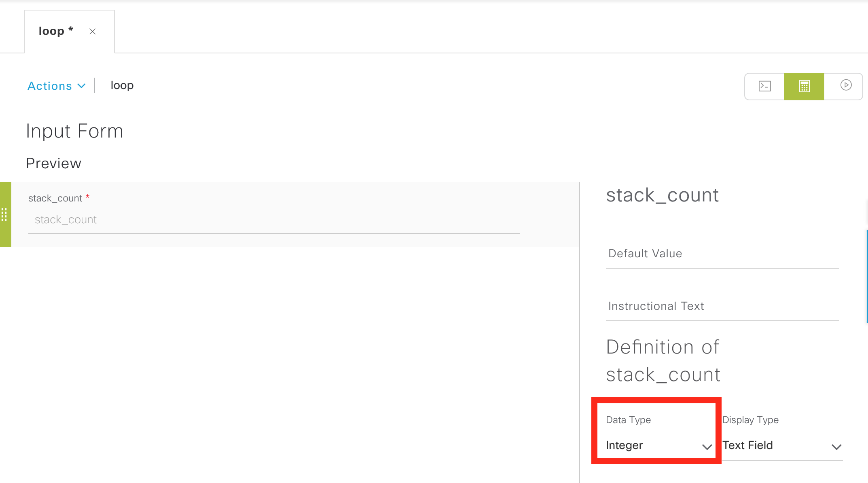This screenshot has height=483, width=868.
Task: Close the loop tab
Action: click(93, 32)
